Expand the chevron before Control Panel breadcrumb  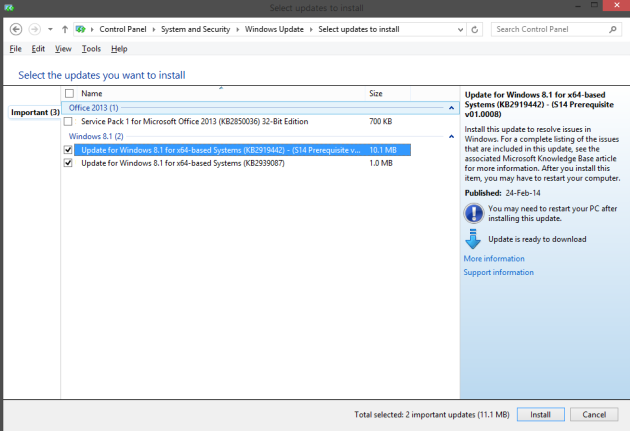pos(92,29)
